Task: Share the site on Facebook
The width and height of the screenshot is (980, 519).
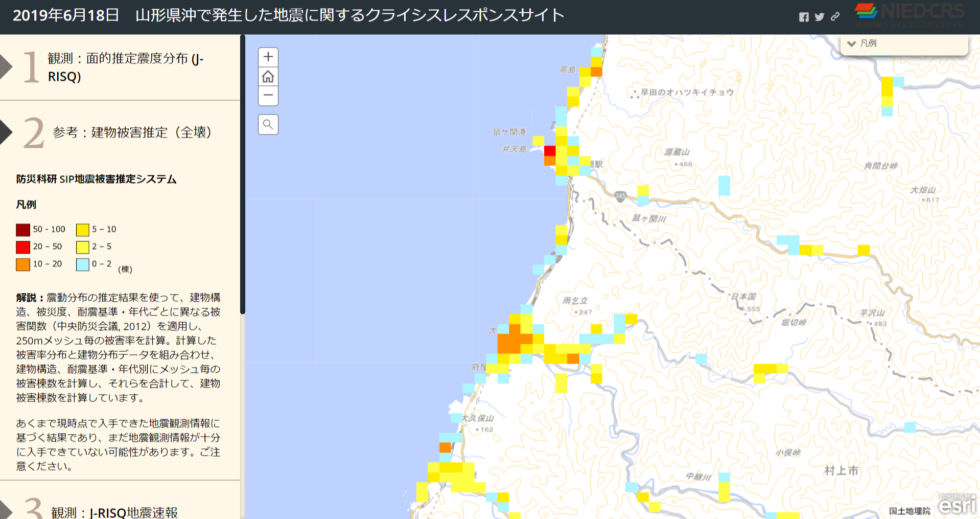Action: [804, 17]
